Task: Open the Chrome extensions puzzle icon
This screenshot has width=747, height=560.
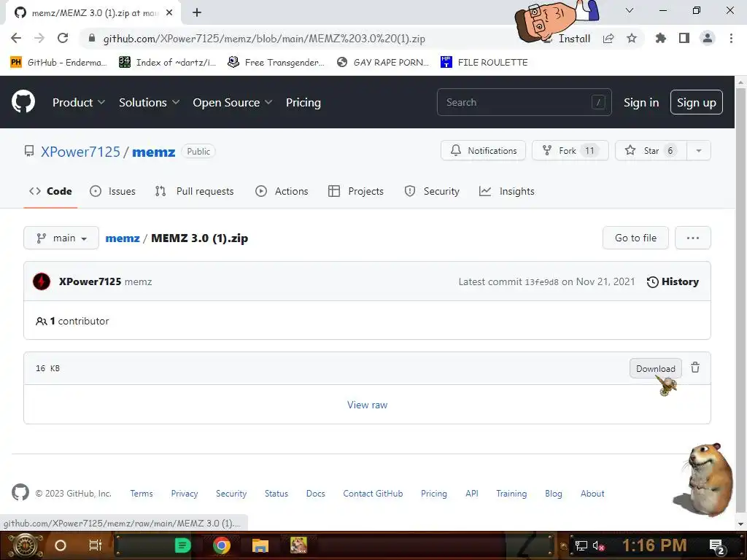Action: [660, 38]
